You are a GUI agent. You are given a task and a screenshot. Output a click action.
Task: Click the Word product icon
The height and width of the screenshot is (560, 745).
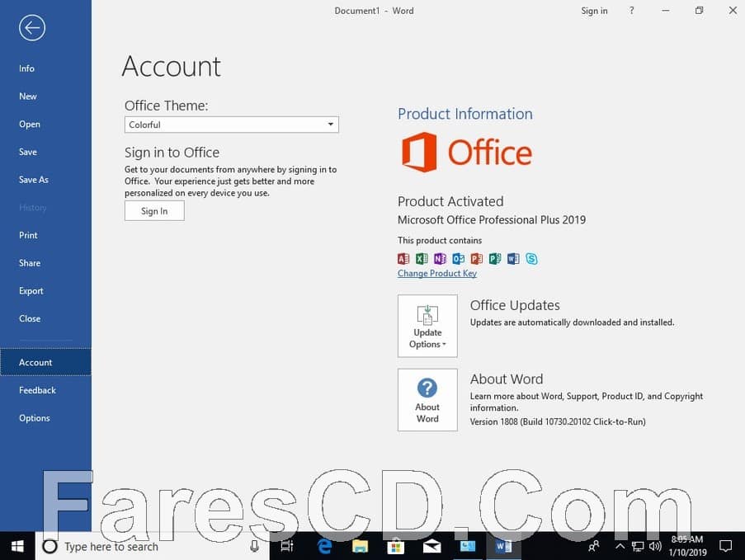513,258
